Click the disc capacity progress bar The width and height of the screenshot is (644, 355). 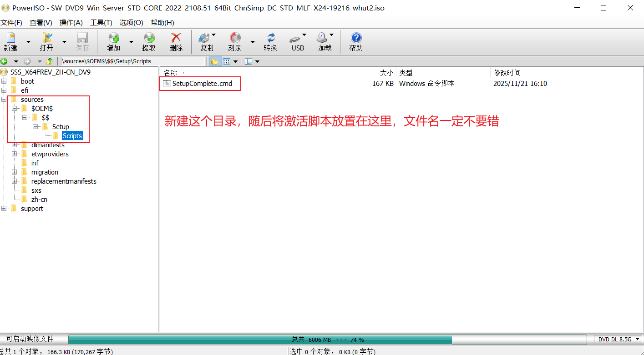(327, 340)
